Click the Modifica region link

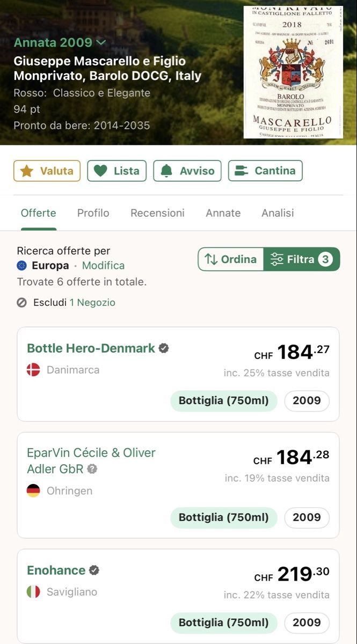[x=103, y=266]
